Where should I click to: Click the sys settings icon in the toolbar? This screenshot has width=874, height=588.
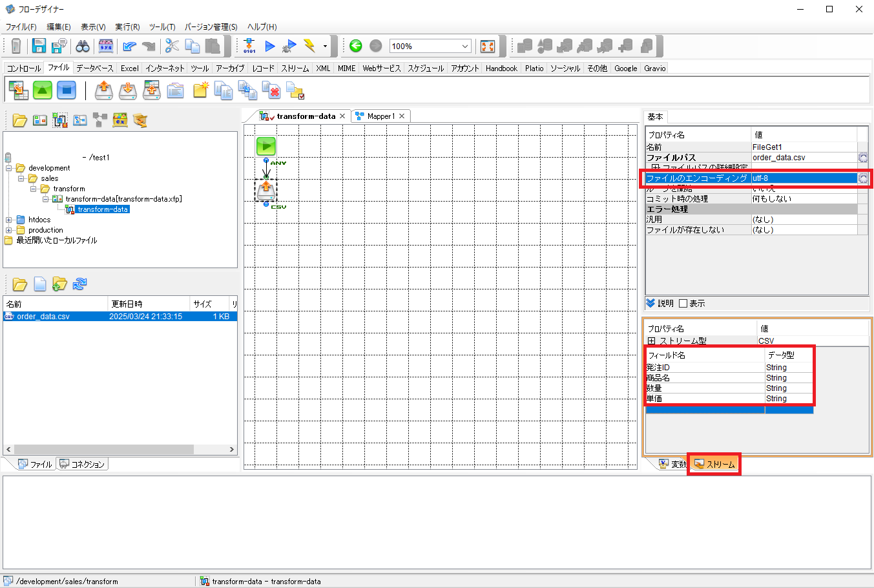point(106,46)
